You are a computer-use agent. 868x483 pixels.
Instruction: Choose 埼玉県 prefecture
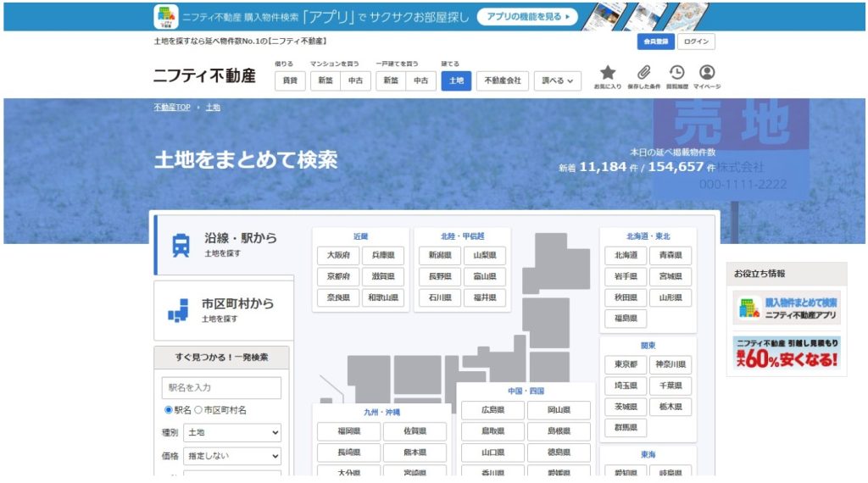(626, 385)
